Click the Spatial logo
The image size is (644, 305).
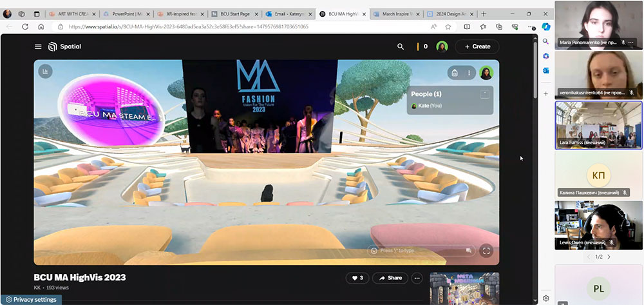[x=64, y=47]
